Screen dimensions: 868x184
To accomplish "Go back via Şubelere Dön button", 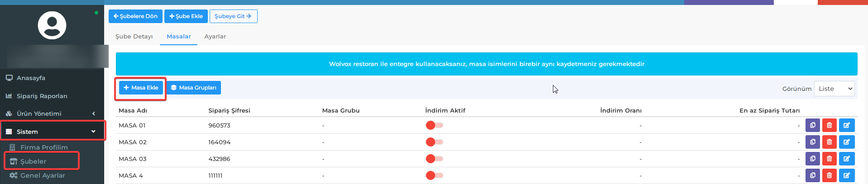I will pyautogui.click(x=135, y=16).
